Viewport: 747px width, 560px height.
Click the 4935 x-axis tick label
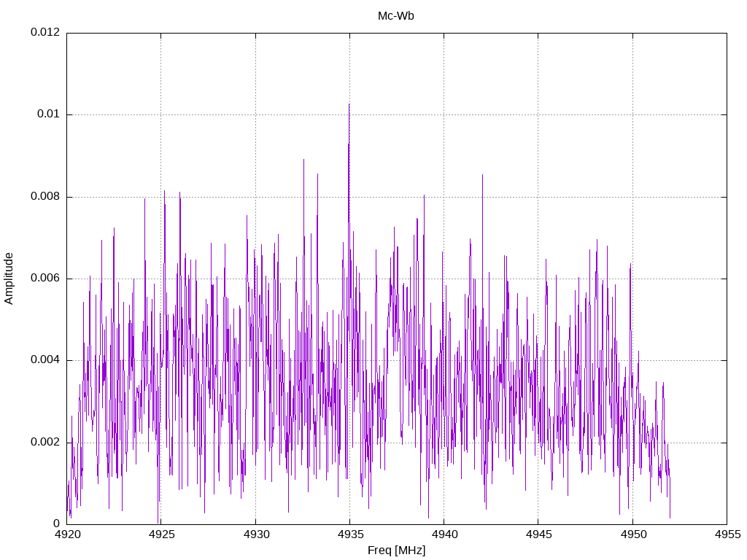tap(350, 534)
